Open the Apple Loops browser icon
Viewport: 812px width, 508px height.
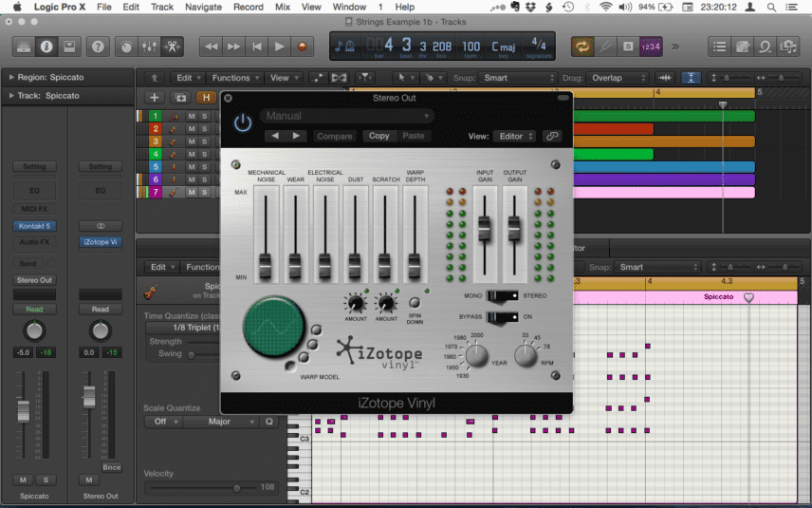[x=765, y=47]
